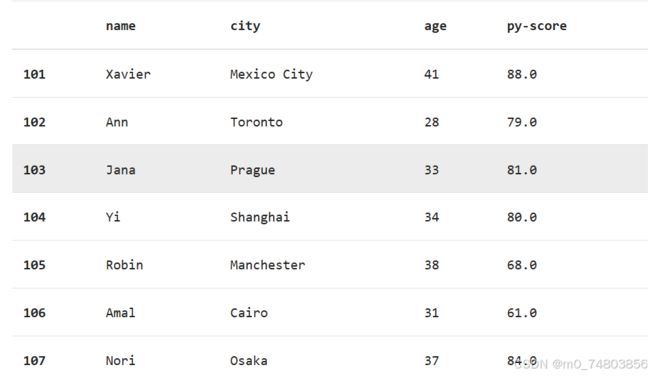650x376 pixels.
Task: Click the Mexico City cell
Action: (x=272, y=75)
